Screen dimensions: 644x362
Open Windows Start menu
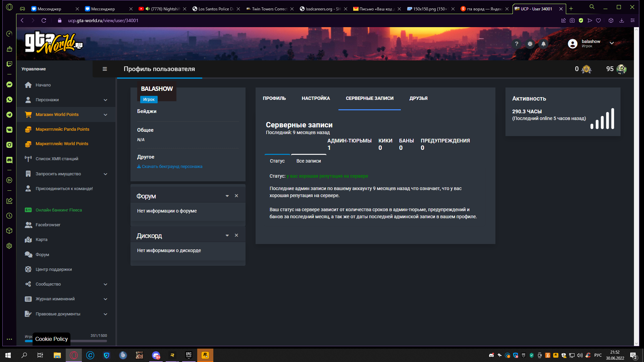(x=8, y=355)
